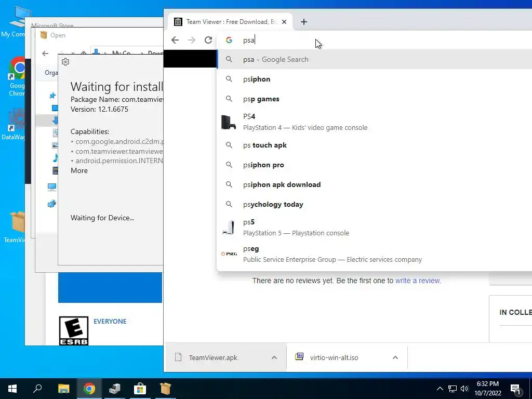
Task: Open the network status tray icon
Action: [x=453, y=389]
